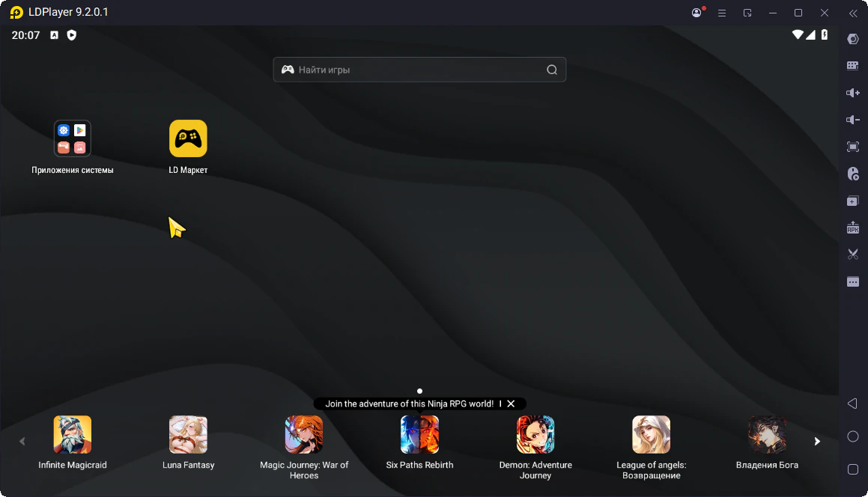Dismiss the Ninja RPG promo banner
868x497 pixels.
[x=511, y=403]
